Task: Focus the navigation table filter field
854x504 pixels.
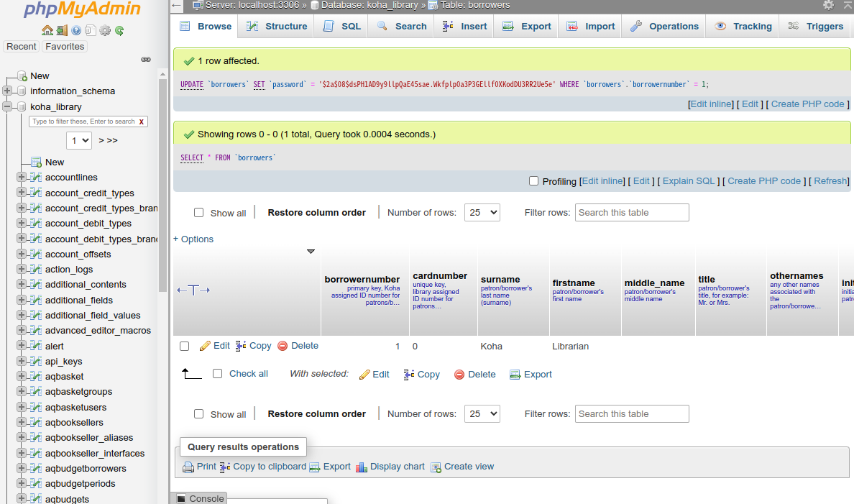Action: [83, 122]
